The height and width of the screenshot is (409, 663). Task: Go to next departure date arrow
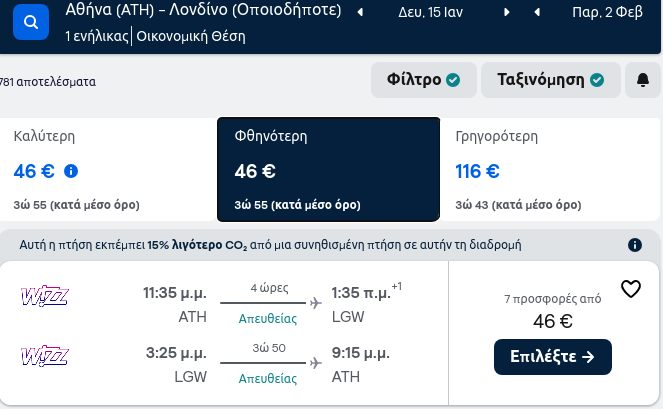pyautogui.click(x=506, y=12)
